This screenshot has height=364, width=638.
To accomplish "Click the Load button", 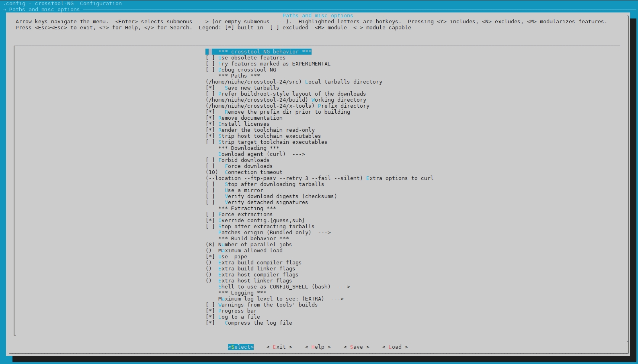I will pos(395,347).
